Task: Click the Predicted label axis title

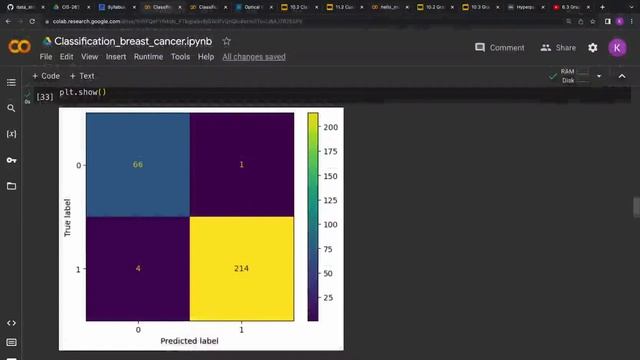Action: click(x=189, y=341)
